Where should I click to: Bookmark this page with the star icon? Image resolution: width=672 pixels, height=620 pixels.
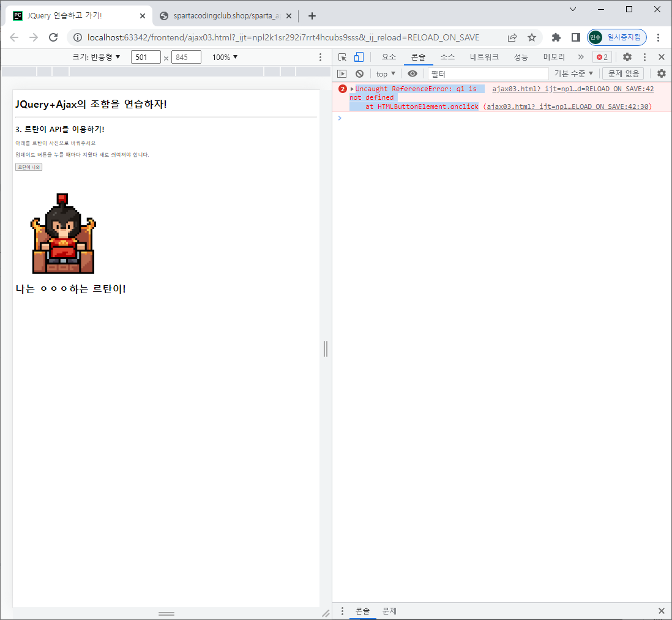coord(532,38)
